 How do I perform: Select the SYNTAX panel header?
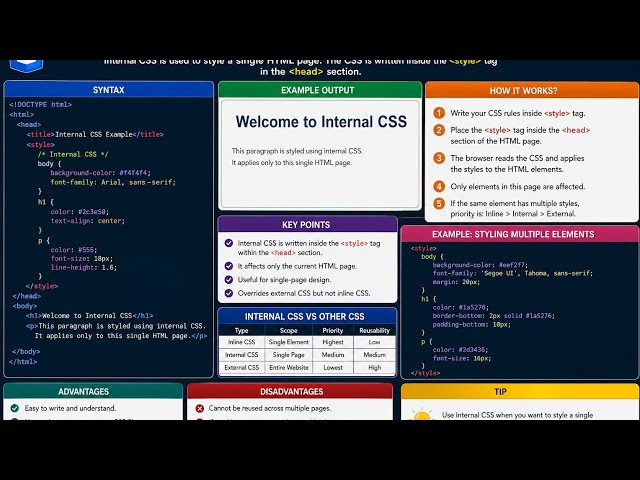tap(109, 90)
